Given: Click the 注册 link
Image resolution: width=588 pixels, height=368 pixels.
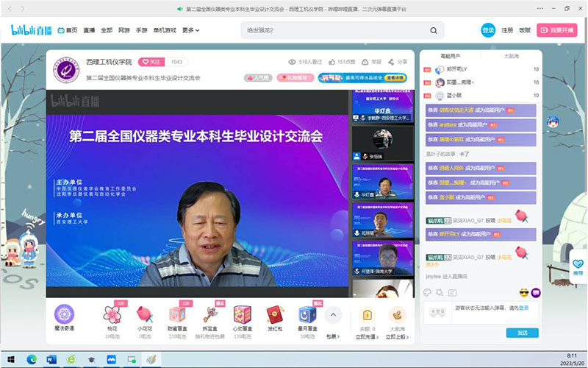Looking at the screenshot, I should point(507,30).
